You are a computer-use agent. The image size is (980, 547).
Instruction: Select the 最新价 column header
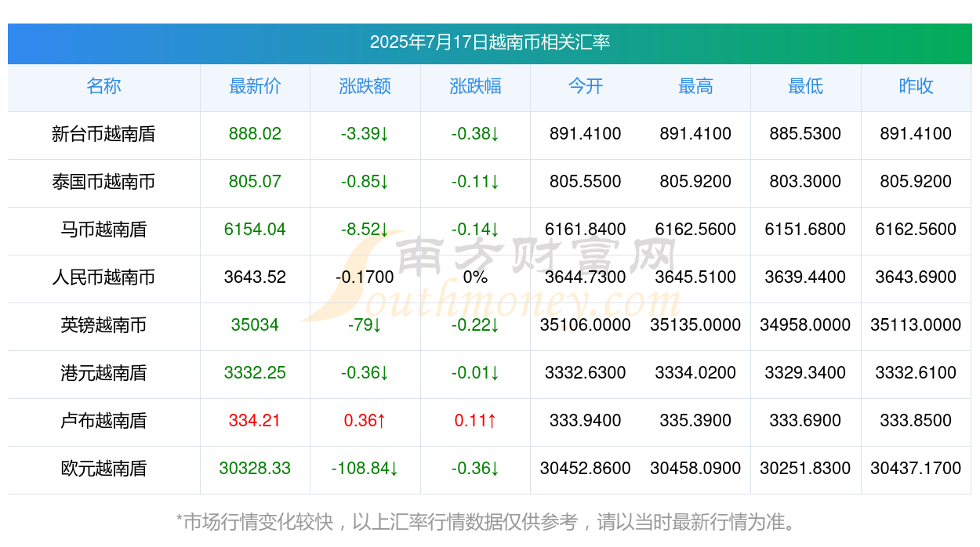(x=255, y=86)
